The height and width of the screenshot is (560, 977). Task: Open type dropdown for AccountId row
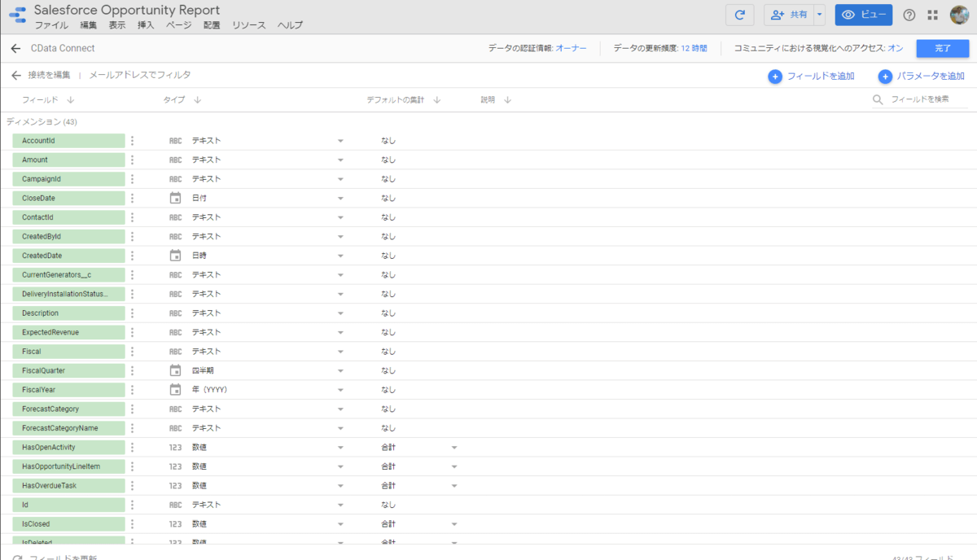tap(340, 141)
